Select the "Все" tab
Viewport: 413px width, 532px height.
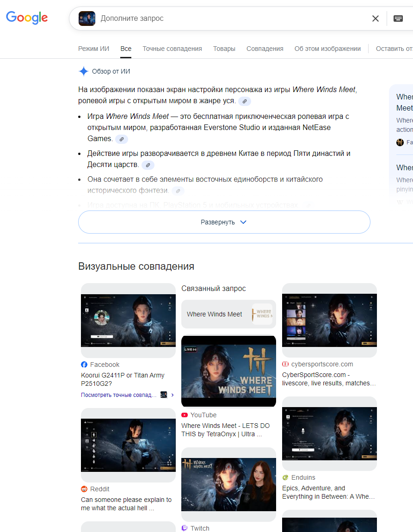pyautogui.click(x=126, y=49)
